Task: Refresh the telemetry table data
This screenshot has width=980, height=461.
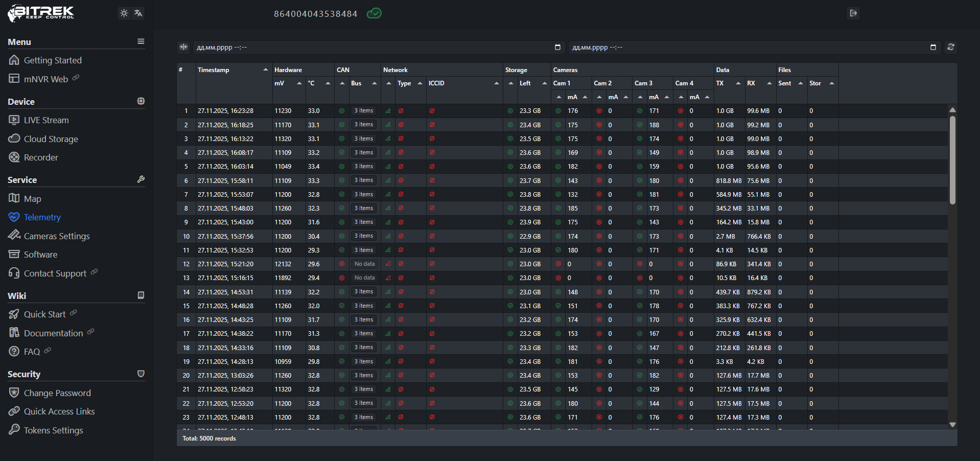Action: 950,47
